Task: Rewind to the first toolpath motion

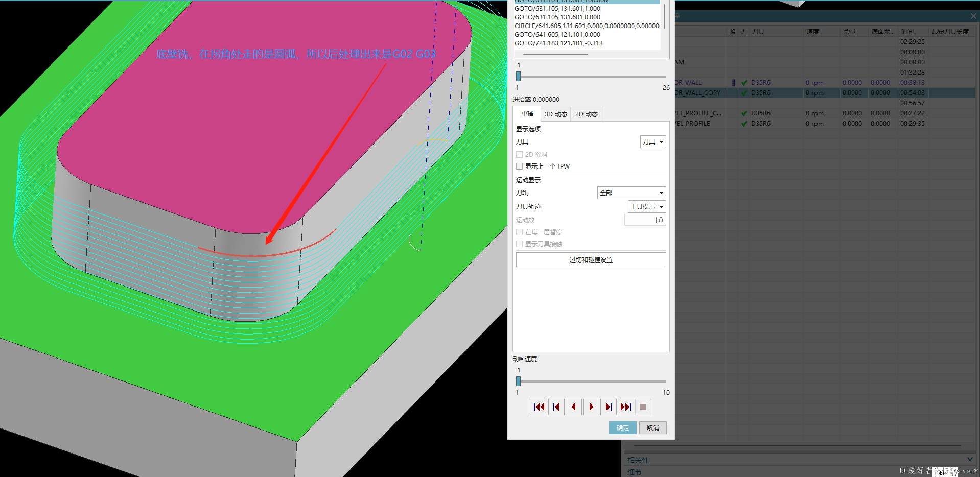Action: pos(539,407)
